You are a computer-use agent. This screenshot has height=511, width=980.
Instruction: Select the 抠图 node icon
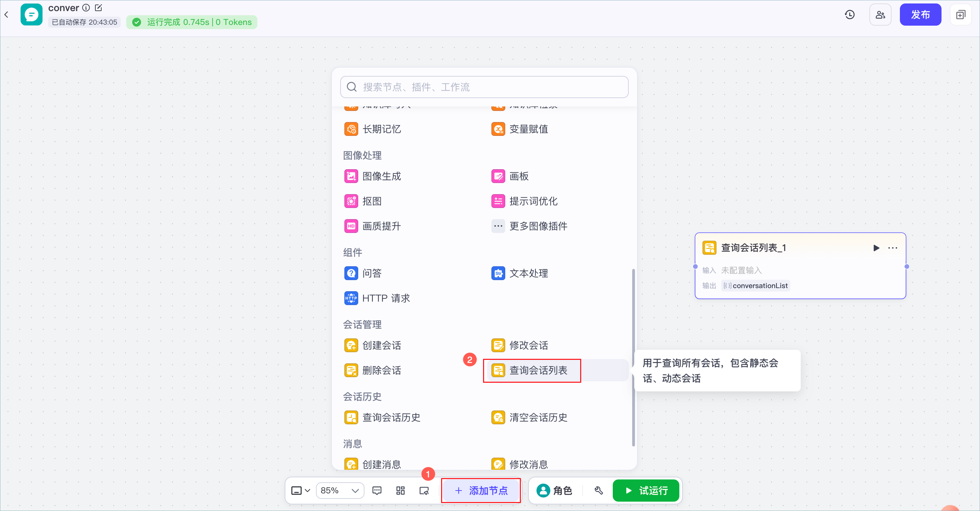(351, 201)
